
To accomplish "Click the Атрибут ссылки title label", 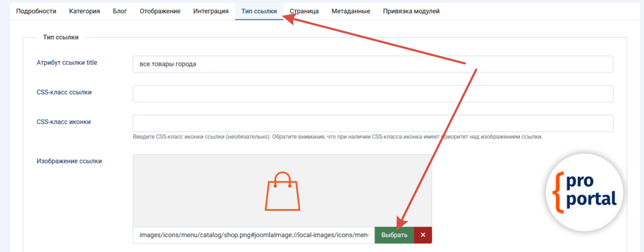I will (67, 62).
